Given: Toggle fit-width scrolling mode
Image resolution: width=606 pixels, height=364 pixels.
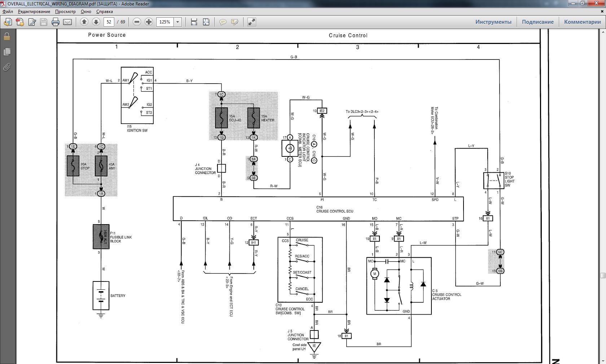Looking at the screenshot, I should pyautogui.click(x=194, y=22).
